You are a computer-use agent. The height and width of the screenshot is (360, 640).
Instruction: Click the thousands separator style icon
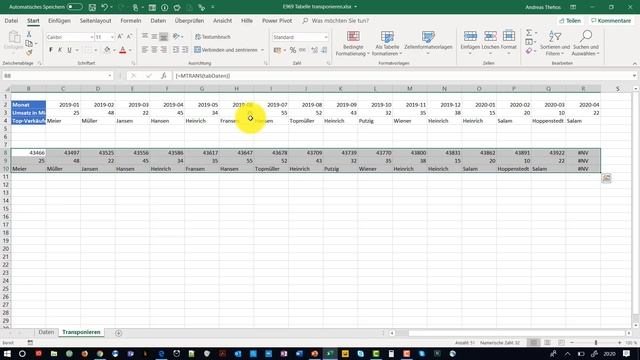302,50
